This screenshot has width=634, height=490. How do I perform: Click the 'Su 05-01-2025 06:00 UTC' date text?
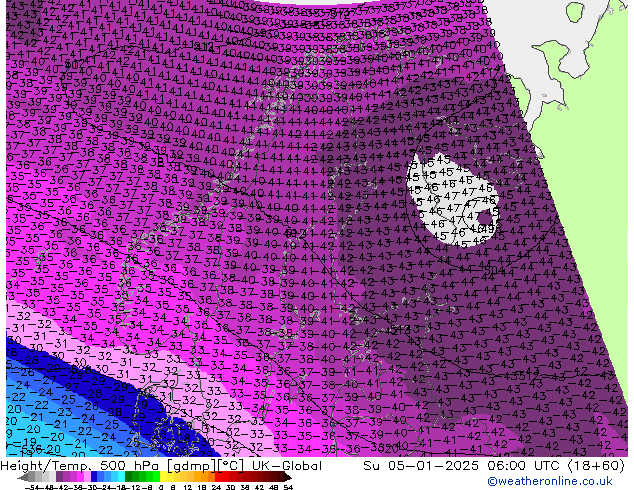pos(463,466)
